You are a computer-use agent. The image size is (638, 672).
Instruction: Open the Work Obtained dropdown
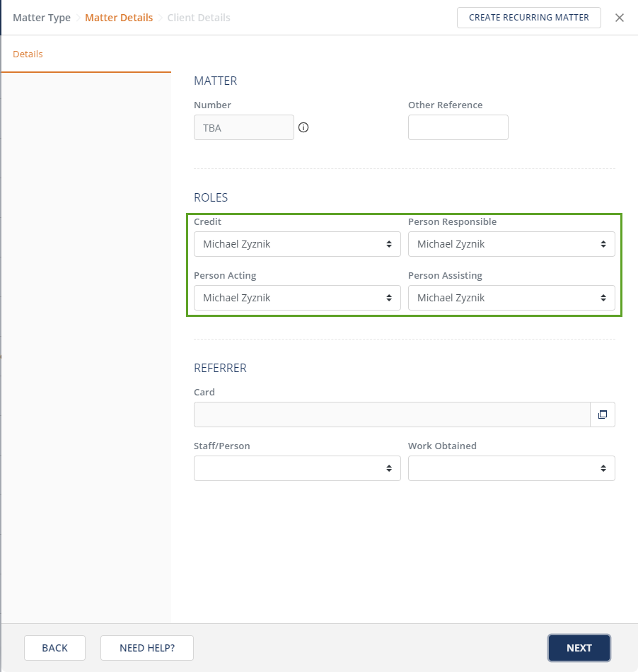tap(511, 468)
